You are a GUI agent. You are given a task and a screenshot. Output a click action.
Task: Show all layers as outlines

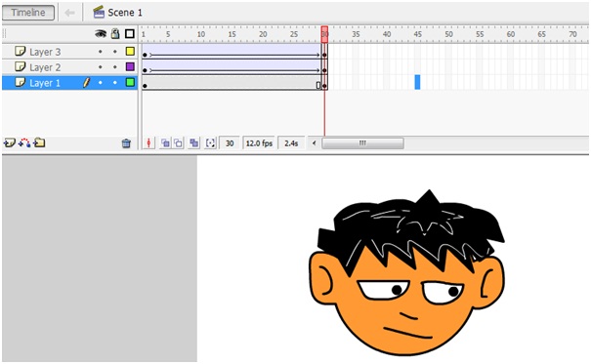click(x=130, y=34)
